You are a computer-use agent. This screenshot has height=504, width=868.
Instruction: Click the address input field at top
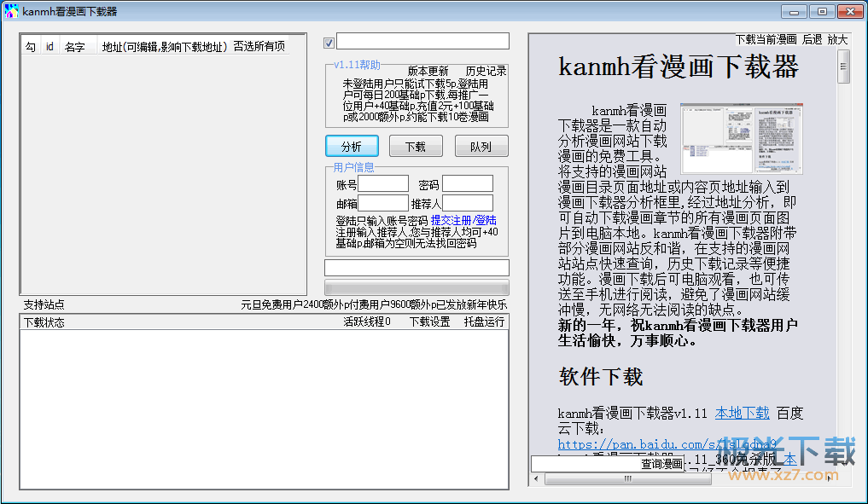pos(423,41)
